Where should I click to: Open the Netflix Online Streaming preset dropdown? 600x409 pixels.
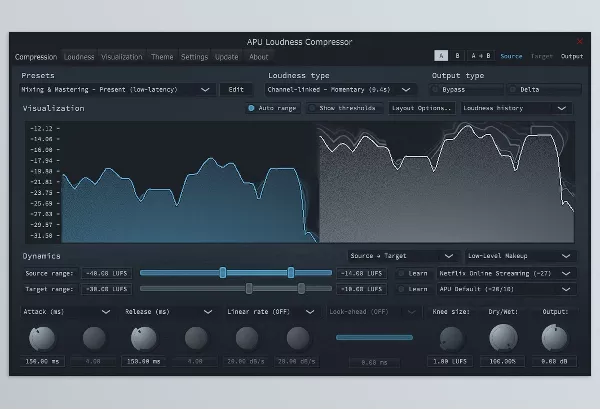tap(506, 274)
